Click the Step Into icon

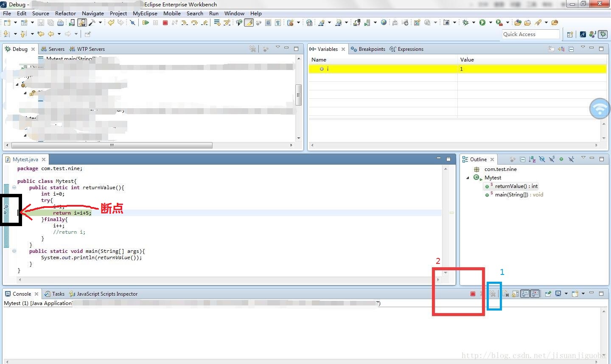[185, 22]
